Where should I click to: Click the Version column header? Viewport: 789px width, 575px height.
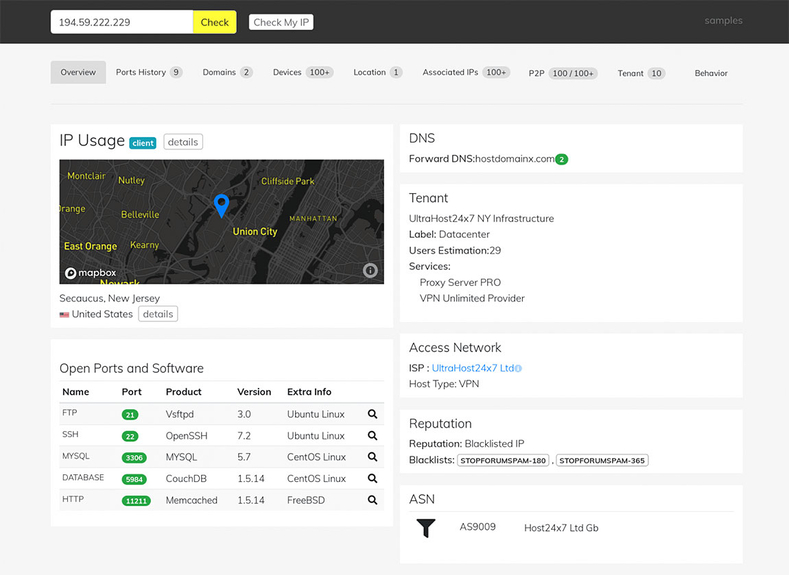[254, 392]
